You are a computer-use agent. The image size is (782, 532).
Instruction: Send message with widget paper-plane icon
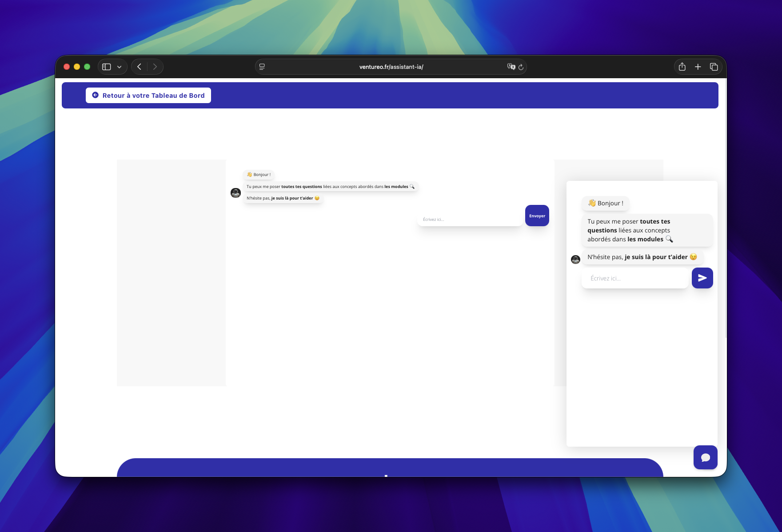(702, 278)
